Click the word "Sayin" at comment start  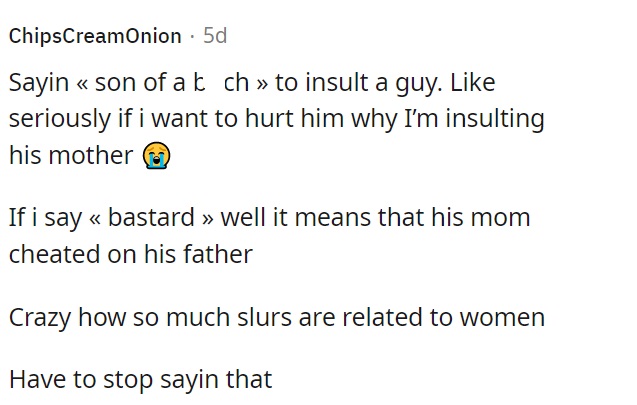pyautogui.click(x=39, y=83)
